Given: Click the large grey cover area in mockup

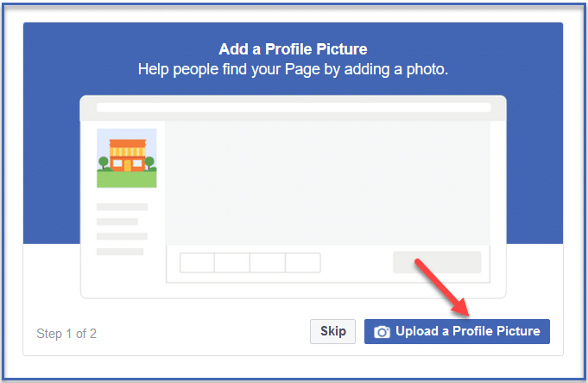Looking at the screenshot, I should click(x=327, y=182).
